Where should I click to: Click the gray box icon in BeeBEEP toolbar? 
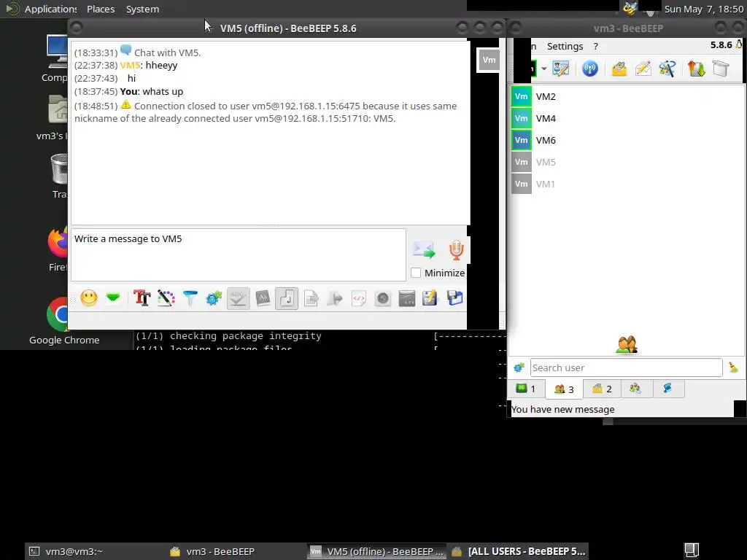720,69
